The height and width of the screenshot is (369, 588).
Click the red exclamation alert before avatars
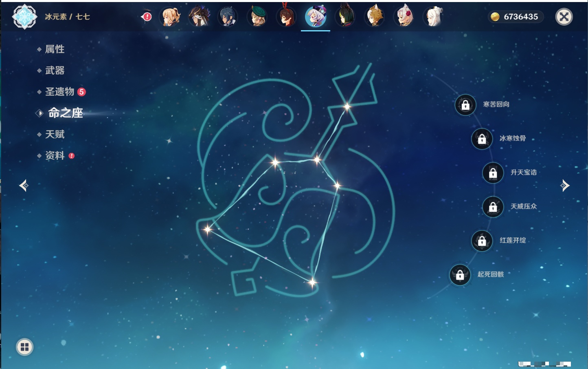pos(147,17)
